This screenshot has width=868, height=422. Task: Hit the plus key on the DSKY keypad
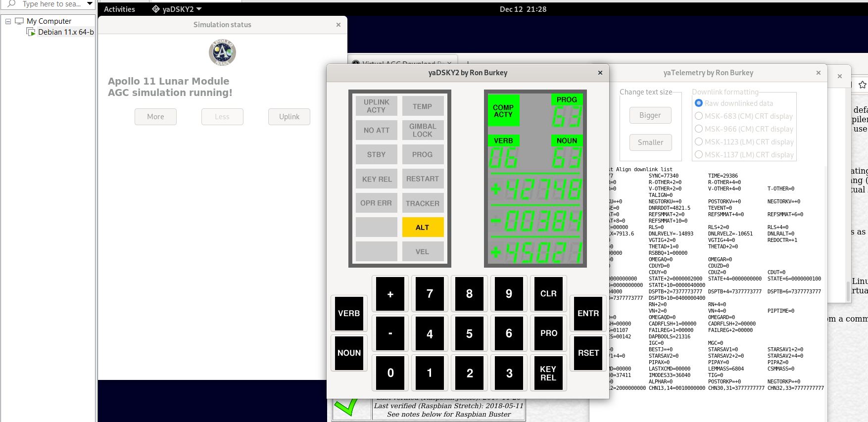click(390, 294)
